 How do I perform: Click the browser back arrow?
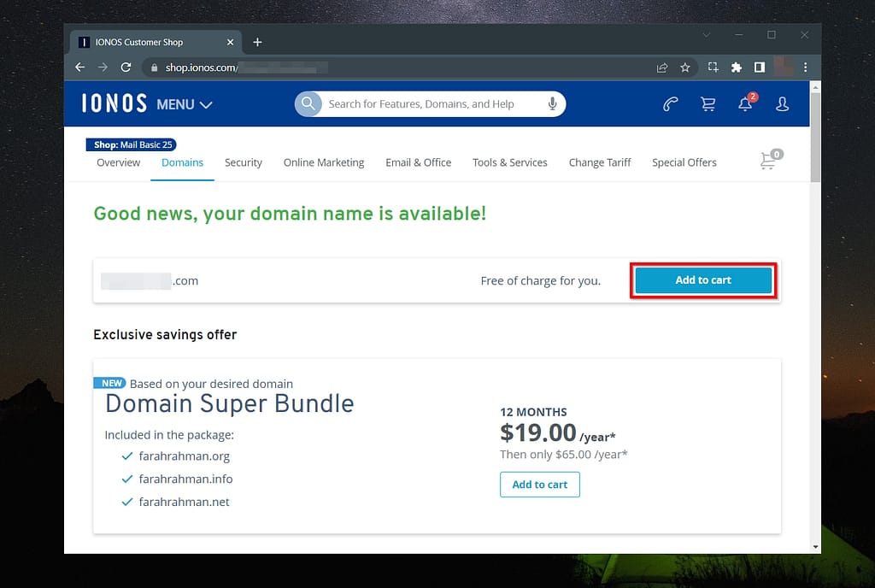[x=80, y=68]
